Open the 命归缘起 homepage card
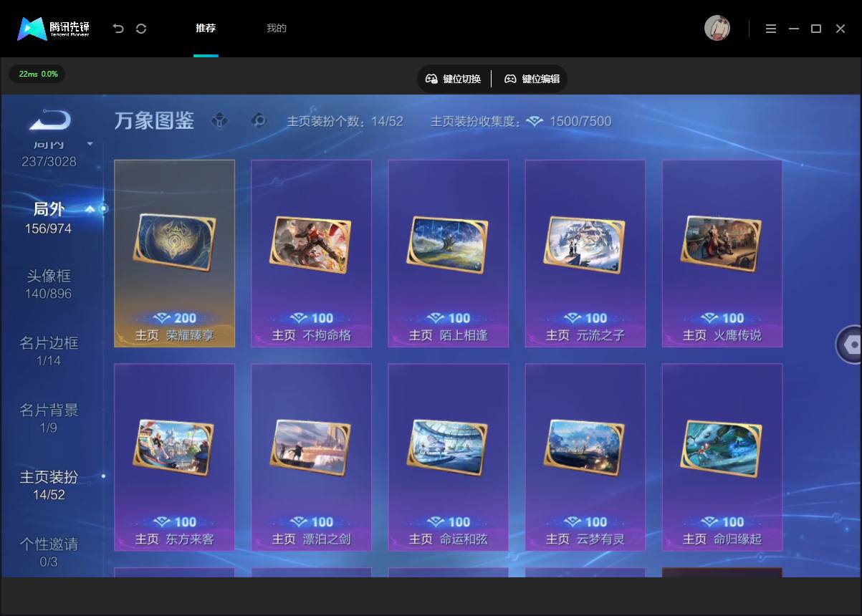Screen dimensions: 862x616 [x=722, y=457]
